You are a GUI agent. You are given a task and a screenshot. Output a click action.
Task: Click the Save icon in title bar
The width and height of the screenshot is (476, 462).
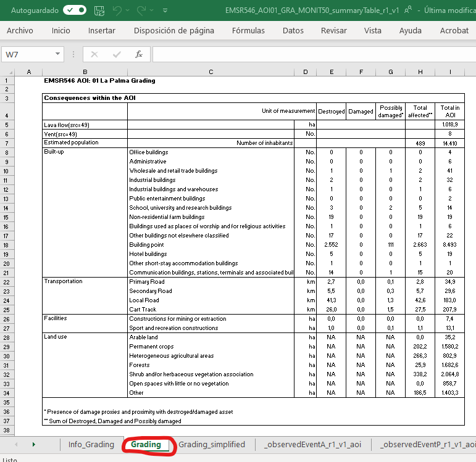[x=99, y=10]
